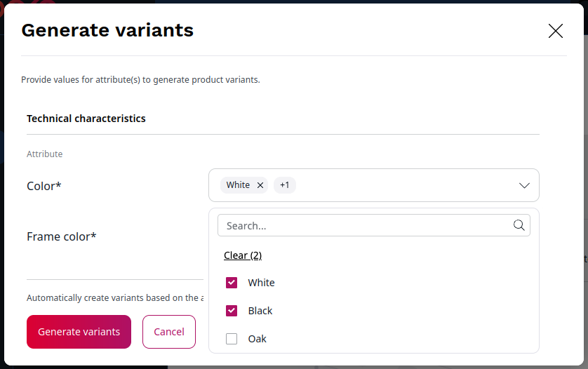Uncheck the Black checkbox
The height and width of the screenshot is (369, 588).
click(232, 311)
